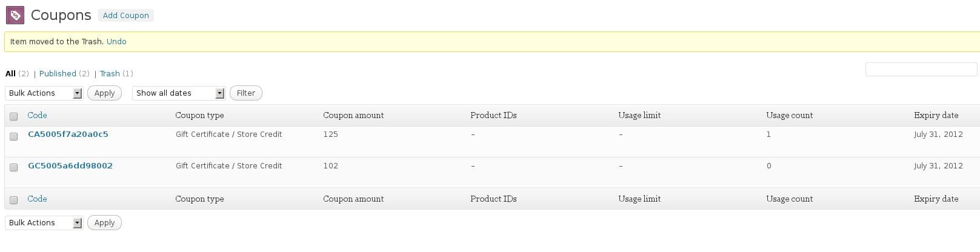Check the box for coupon GC5005a6dd98002
This screenshot has width=980, height=252.
point(13,168)
